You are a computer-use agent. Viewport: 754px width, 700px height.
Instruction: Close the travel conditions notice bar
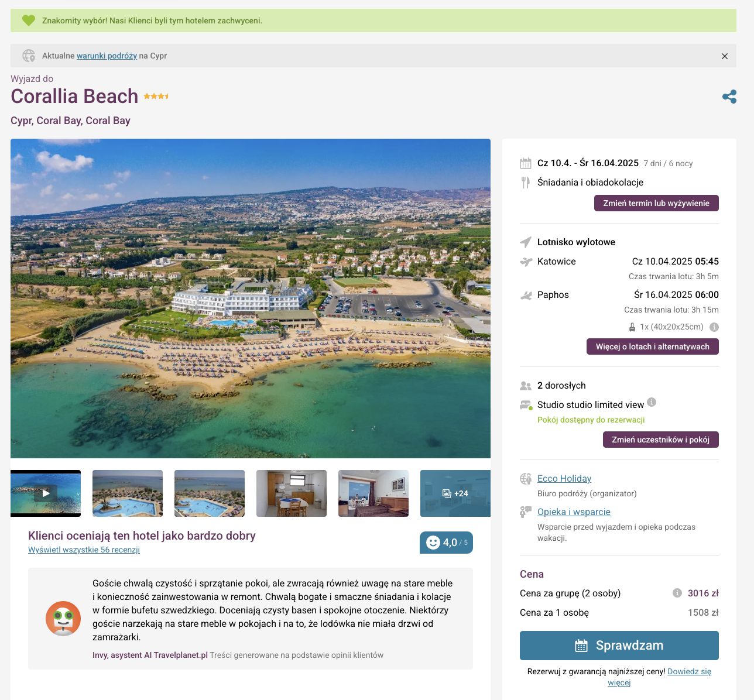725,56
